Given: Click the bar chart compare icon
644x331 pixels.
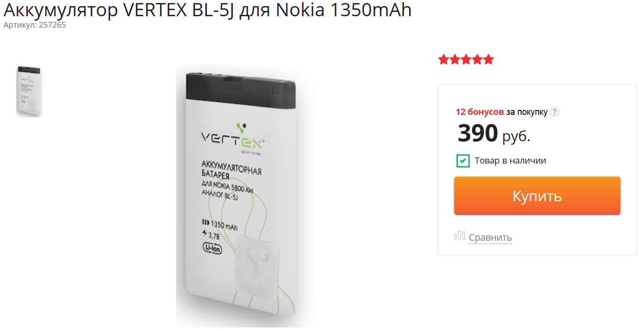Looking at the screenshot, I should coord(460,236).
